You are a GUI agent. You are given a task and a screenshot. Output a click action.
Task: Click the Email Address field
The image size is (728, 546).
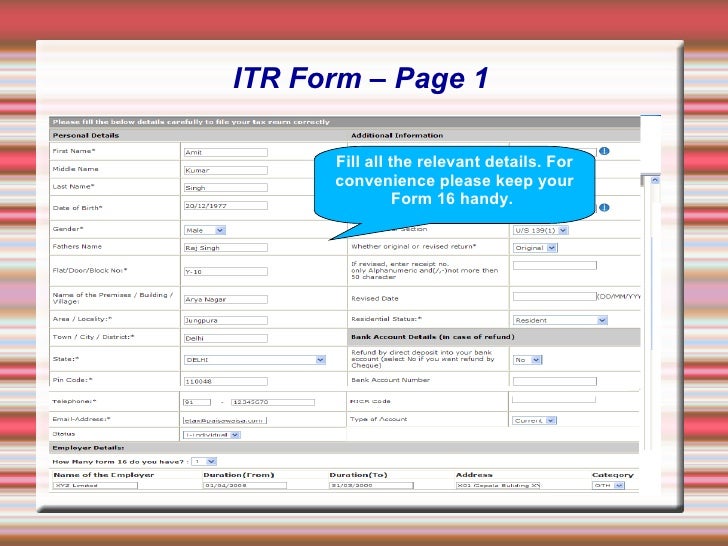tap(225, 421)
